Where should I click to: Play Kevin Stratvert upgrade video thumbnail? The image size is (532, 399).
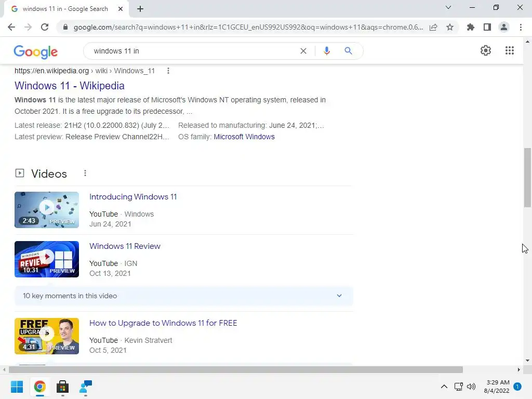(x=47, y=336)
